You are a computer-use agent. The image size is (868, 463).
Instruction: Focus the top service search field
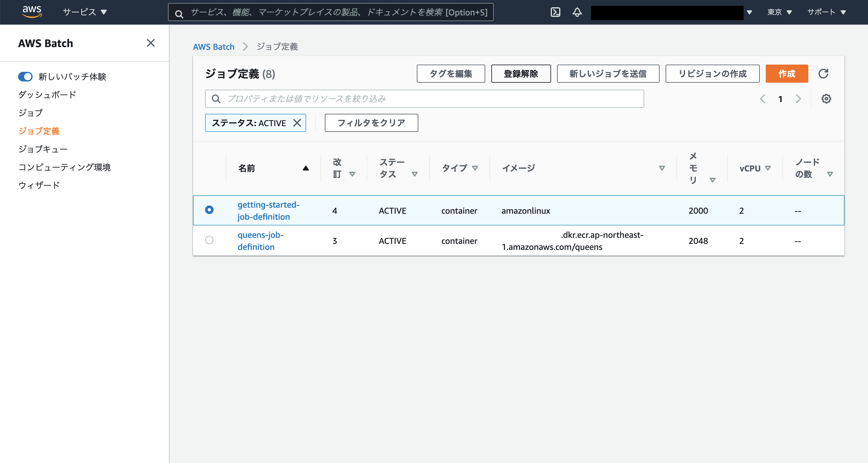coord(331,12)
